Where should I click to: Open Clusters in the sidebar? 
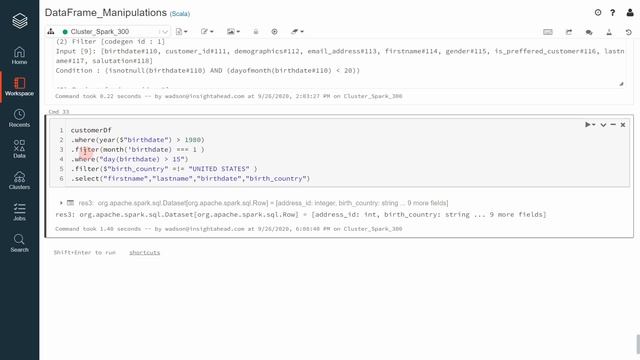[19, 180]
